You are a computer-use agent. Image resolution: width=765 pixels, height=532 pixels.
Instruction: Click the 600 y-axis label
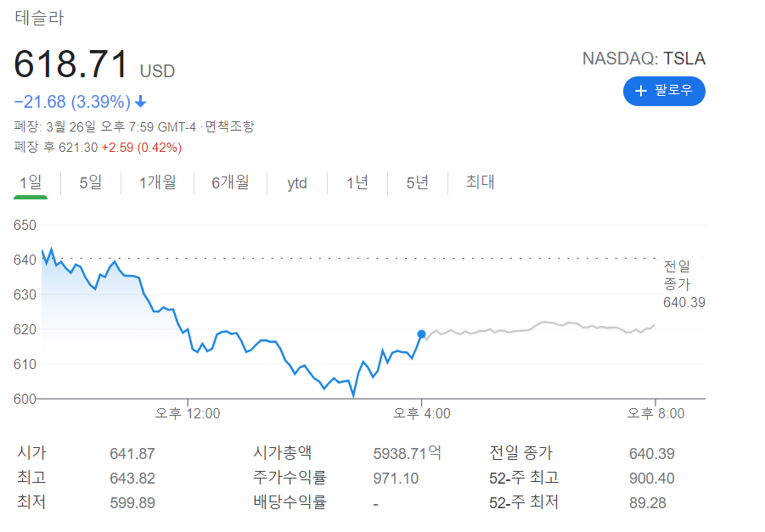pos(25,399)
